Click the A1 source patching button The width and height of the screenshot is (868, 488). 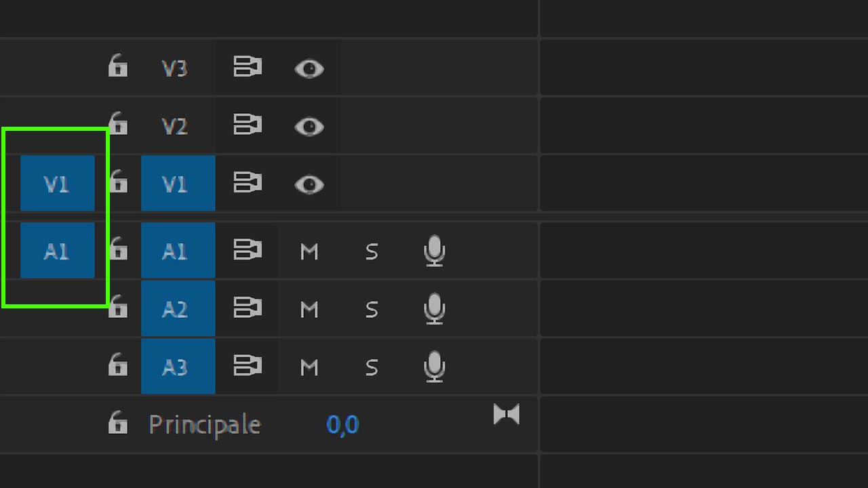(57, 251)
